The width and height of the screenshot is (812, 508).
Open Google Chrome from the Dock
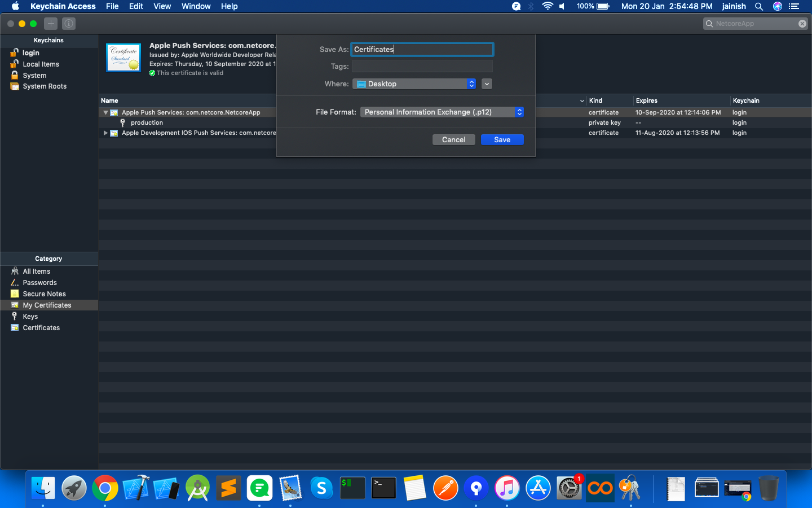coord(105,488)
